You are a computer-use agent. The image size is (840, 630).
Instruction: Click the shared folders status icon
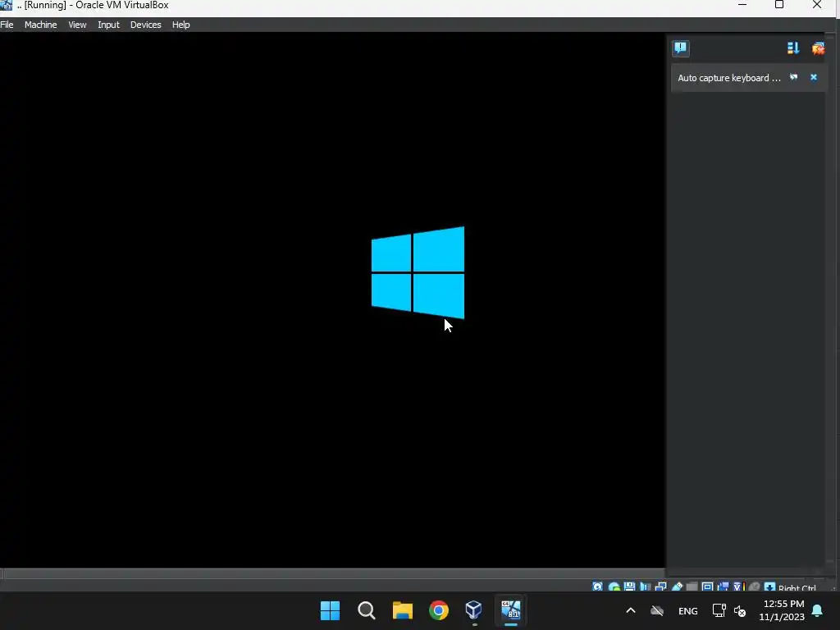click(692, 587)
